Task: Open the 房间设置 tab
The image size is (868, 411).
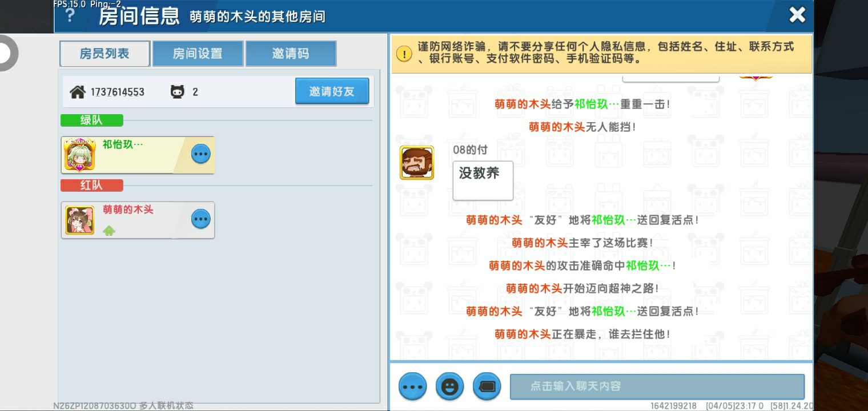Action: [198, 54]
